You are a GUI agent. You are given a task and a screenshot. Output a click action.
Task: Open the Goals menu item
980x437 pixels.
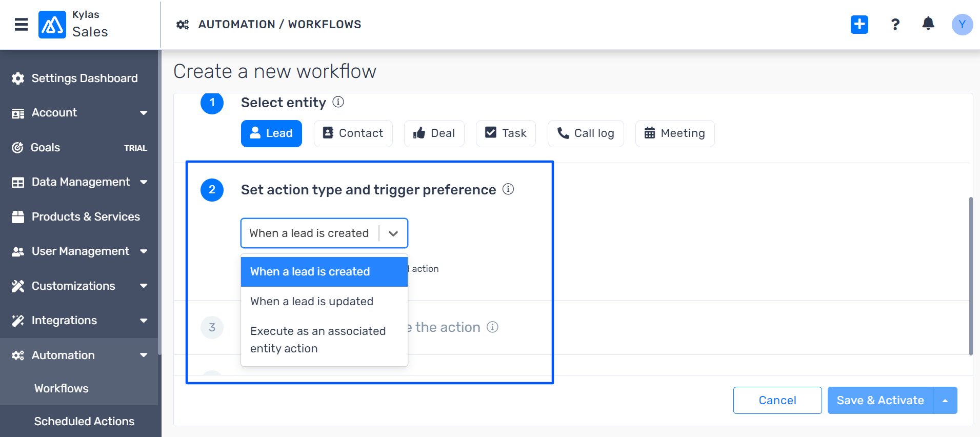click(46, 148)
